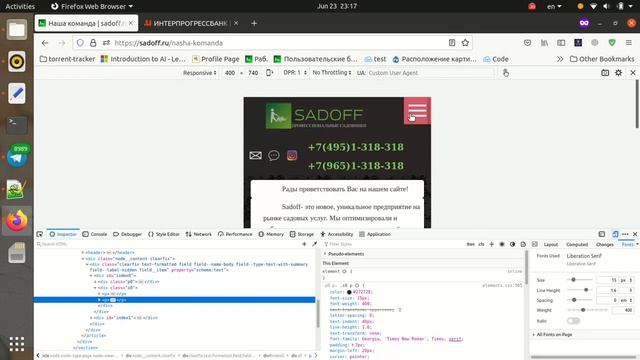Screen dimensions: 640x360
Task: Open the Library icon in toolbar
Action: pyautogui.click(x=544, y=43)
